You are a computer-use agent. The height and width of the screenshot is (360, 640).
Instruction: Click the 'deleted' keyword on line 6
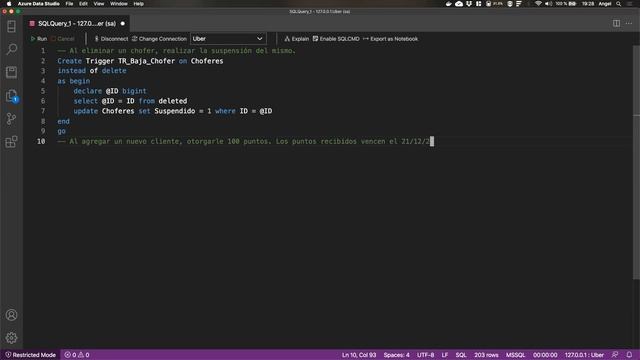[x=173, y=101]
